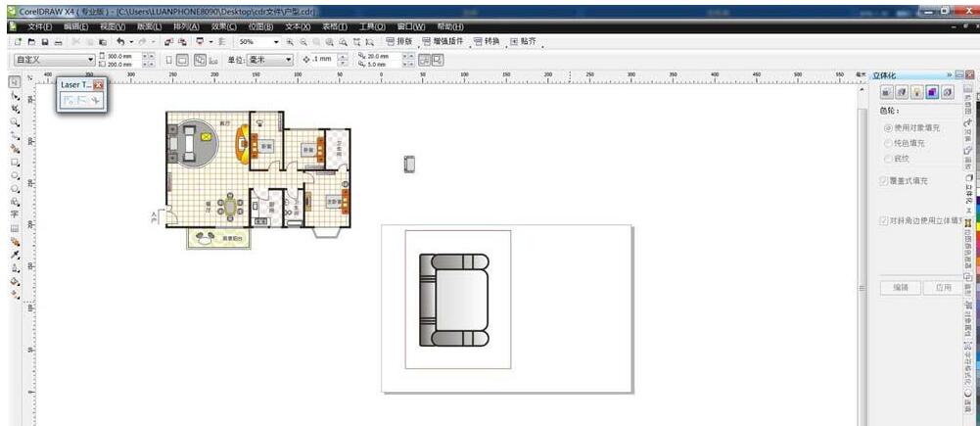980x426 pixels.
Task: Click the Save icon in the standard toolbar
Action: click(45, 43)
